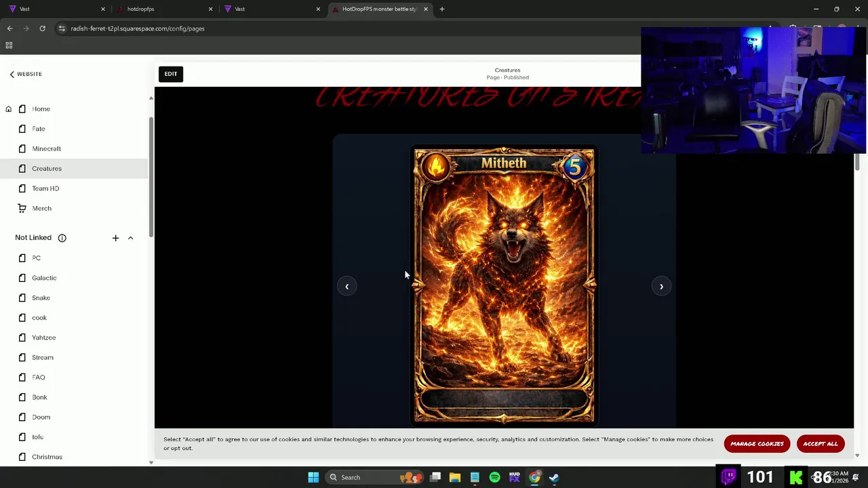Open the apps grid in bookmarks bar
868x488 pixels.
(x=9, y=45)
